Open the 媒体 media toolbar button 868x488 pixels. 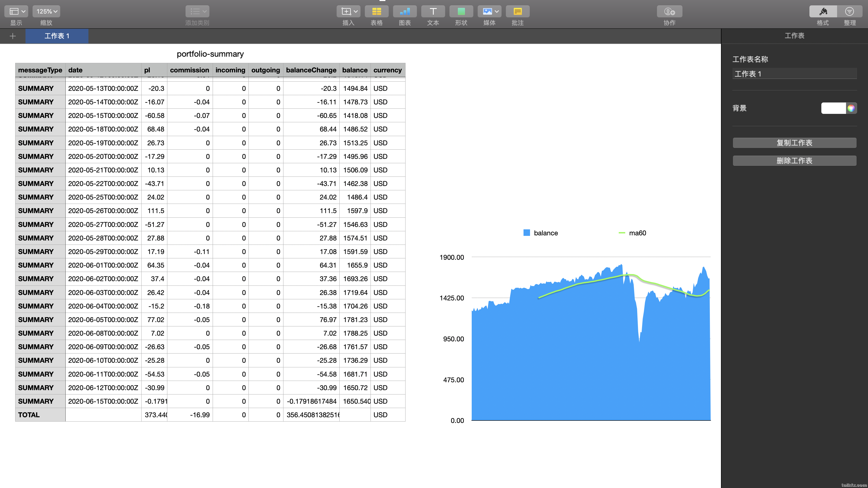[489, 11]
